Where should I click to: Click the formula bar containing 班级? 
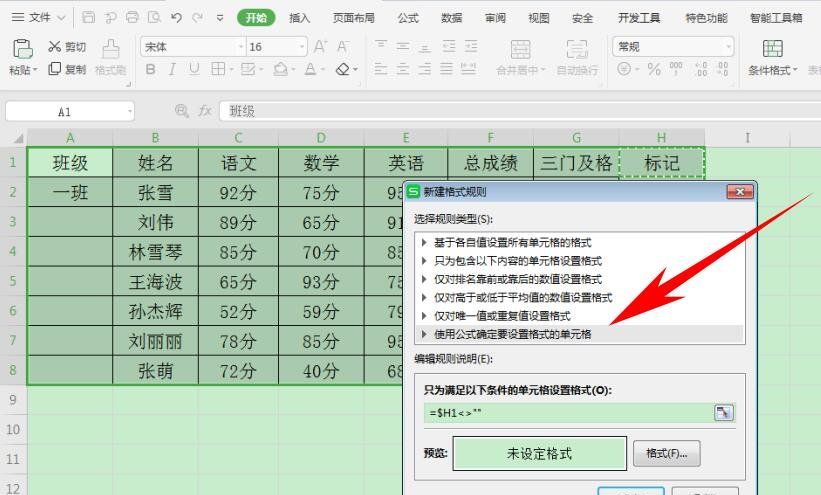point(520,111)
